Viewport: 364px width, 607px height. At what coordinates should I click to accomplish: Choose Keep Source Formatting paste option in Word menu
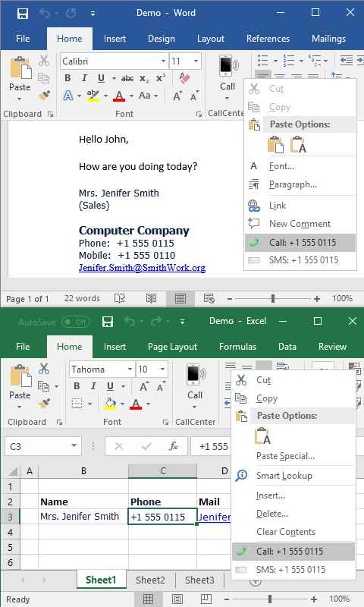(275, 145)
